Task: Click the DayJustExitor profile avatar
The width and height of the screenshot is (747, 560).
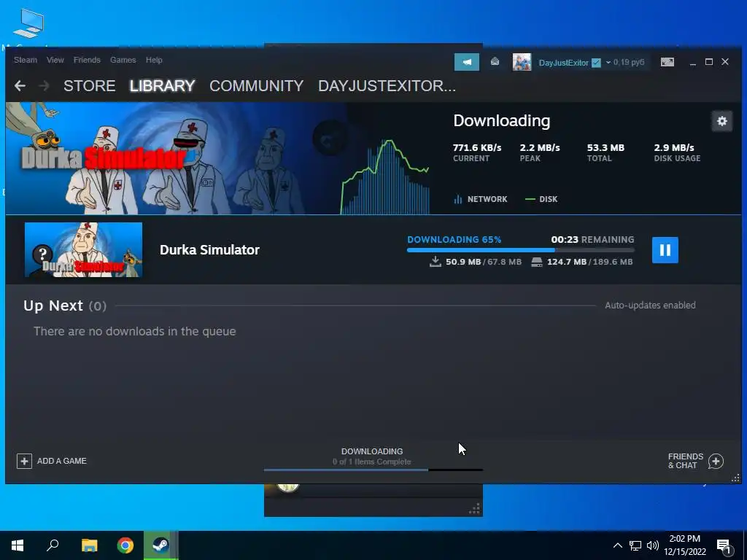Action: tap(522, 62)
